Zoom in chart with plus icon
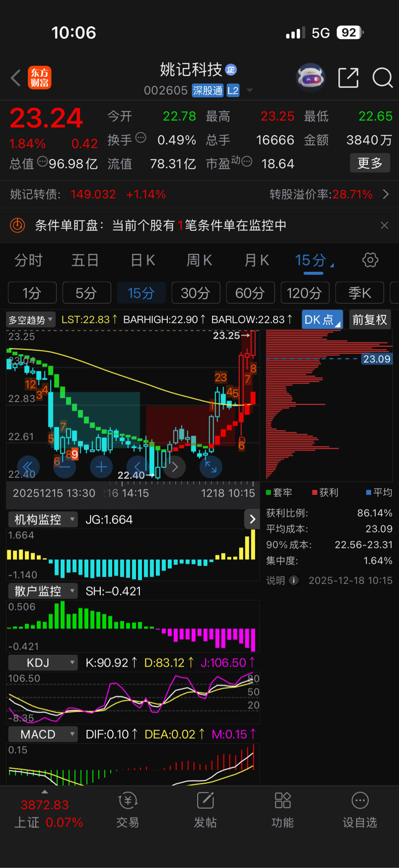 tap(101, 467)
